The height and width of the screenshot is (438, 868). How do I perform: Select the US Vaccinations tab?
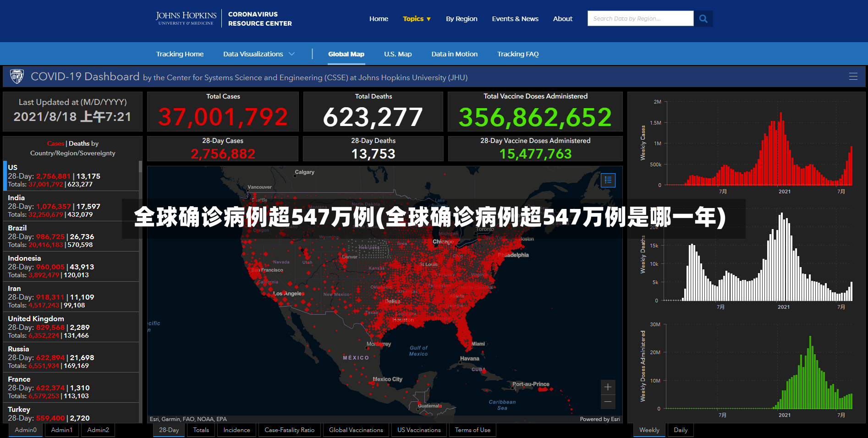pyautogui.click(x=419, y=430)
